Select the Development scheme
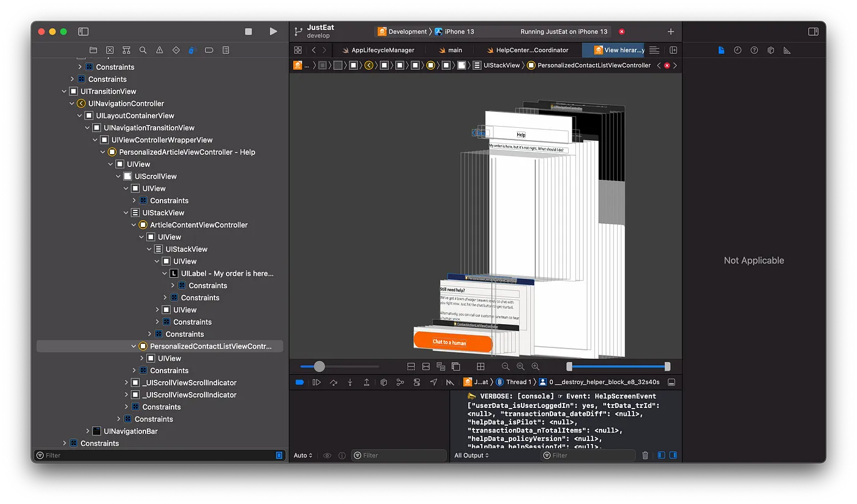The width and height of the screenshot is (857, 504). 402,32
